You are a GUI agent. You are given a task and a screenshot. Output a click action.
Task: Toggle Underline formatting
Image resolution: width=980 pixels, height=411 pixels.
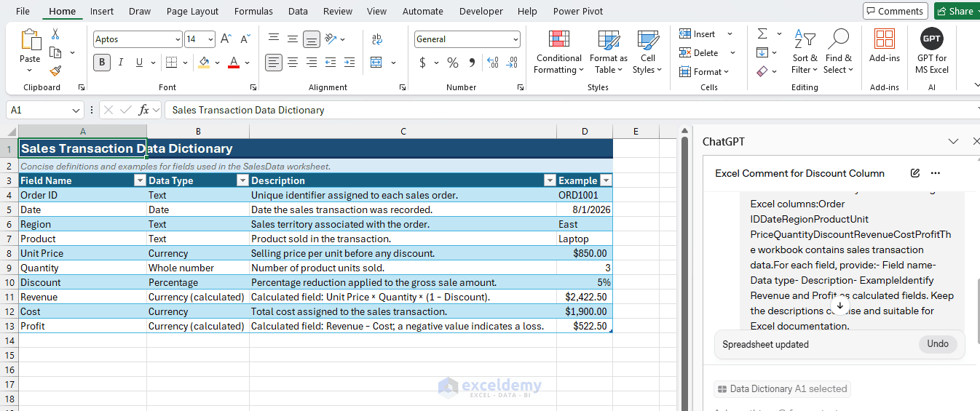pyautogui.click(x=139, y=63)
